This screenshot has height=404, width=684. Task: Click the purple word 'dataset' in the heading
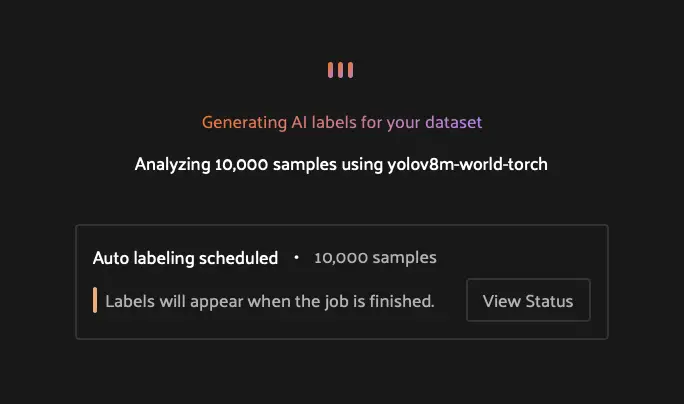tap(453, 123)
